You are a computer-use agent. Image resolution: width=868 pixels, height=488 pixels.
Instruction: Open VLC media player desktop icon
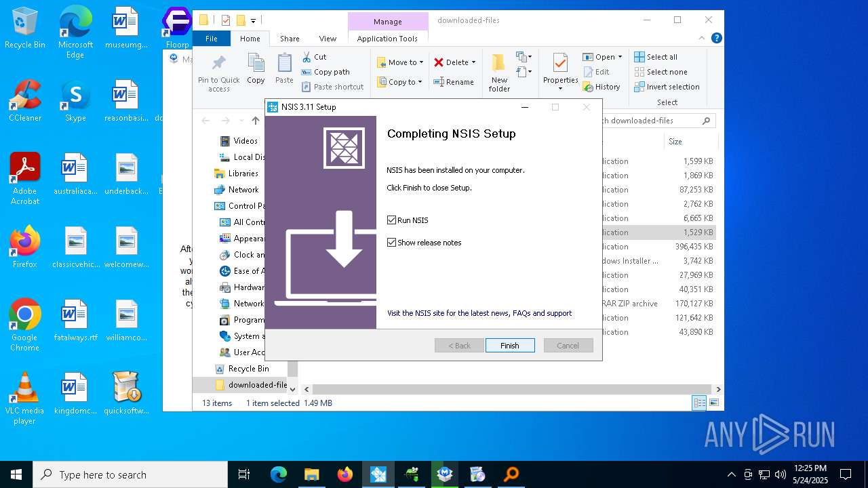click(x=25, y=399)
